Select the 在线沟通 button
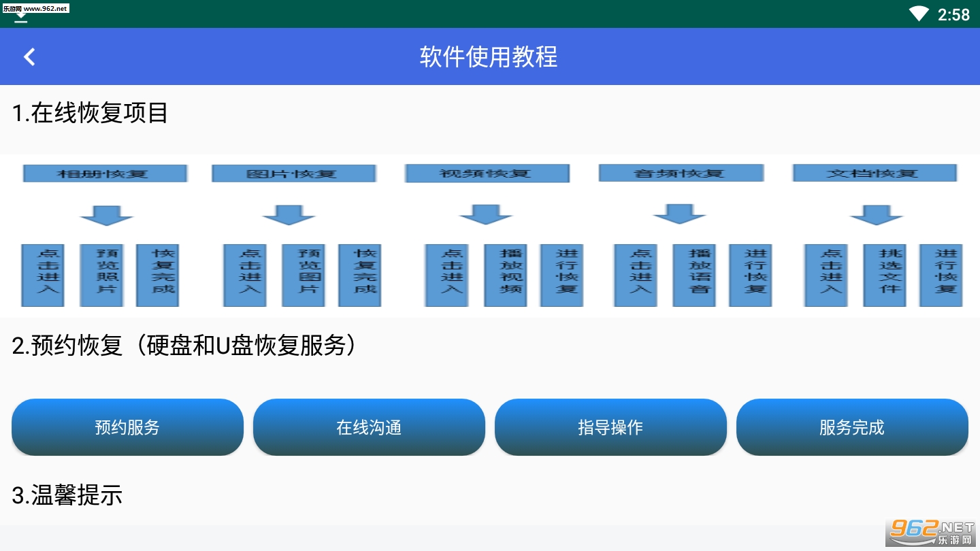 [369, 427]
